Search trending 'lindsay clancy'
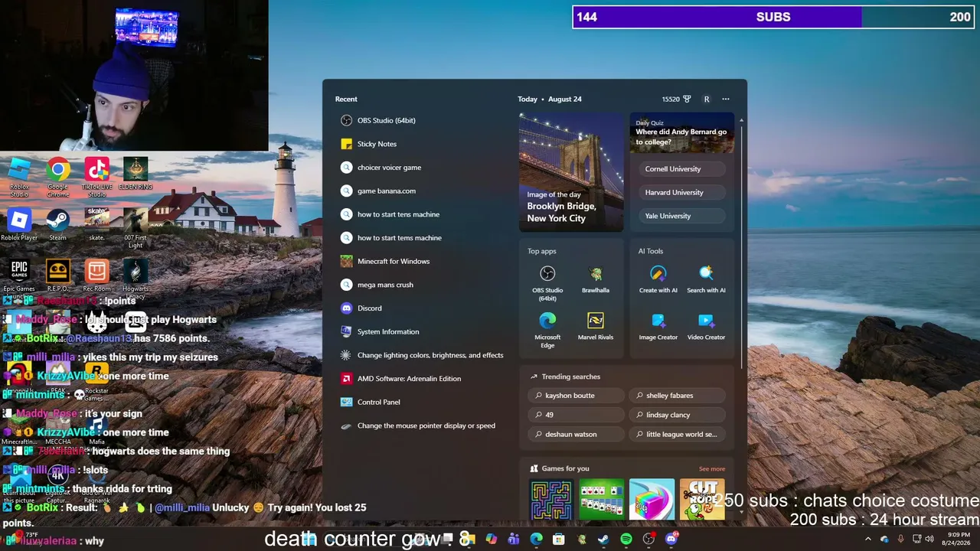This screenshot has width=980, height=551. click(677, 415)
